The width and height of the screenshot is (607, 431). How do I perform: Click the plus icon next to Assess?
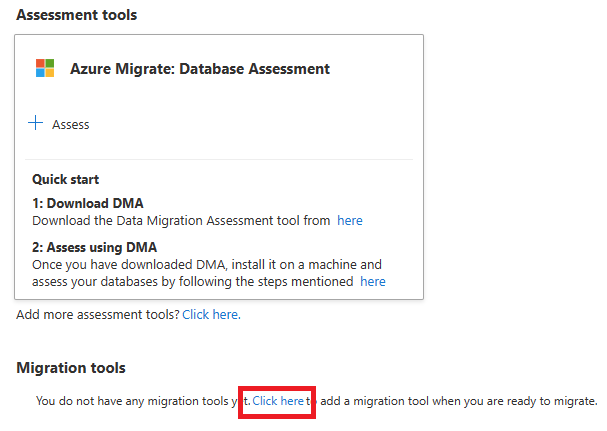coord(36,123)
